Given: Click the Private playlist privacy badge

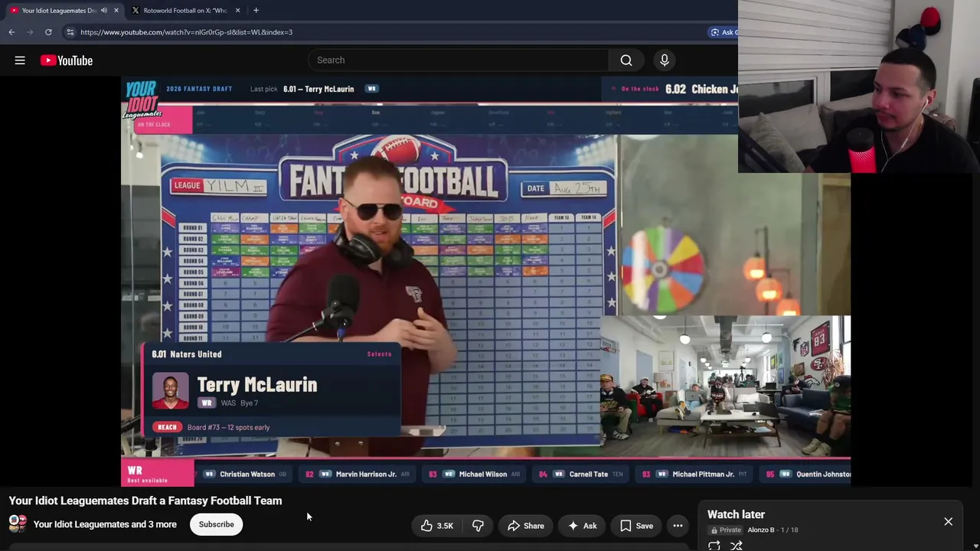Looking at the screenshot, I should [x=726, y=530].
